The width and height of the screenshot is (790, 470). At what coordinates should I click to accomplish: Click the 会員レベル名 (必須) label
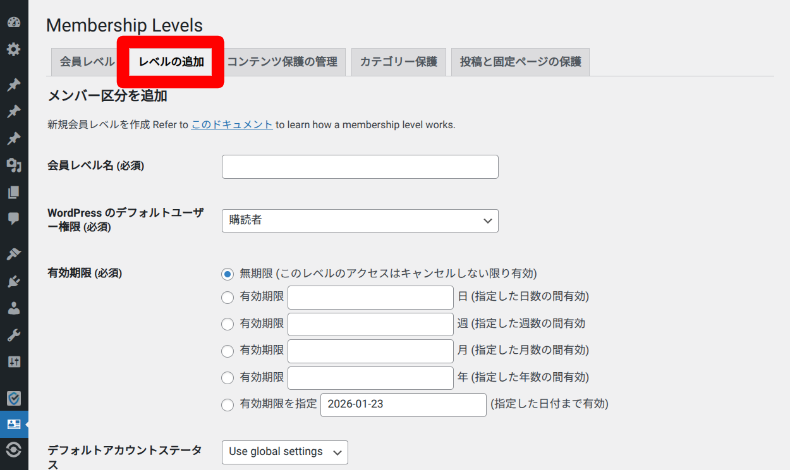[96, 166]
